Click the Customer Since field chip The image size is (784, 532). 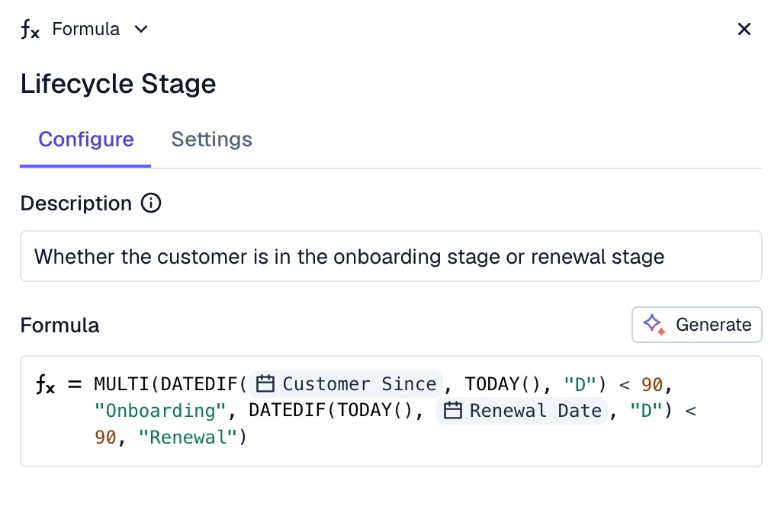pyautogui.click(x=347, y=384)
